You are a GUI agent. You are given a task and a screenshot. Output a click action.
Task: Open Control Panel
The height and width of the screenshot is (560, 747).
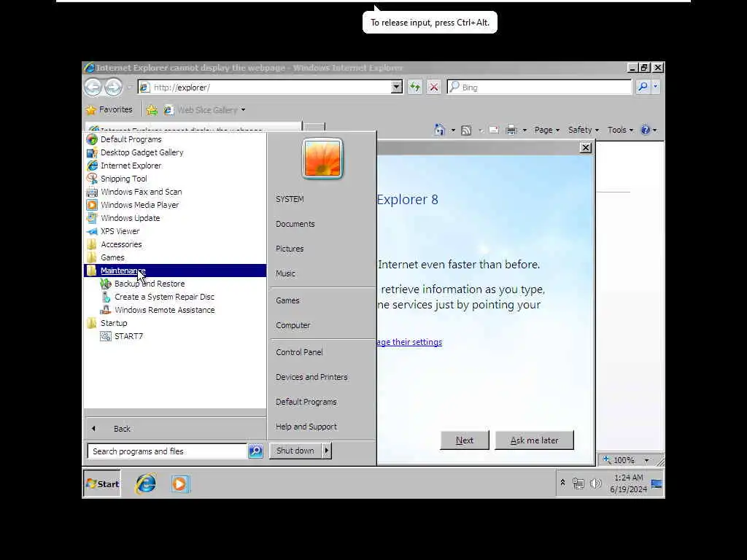[298, 352]
